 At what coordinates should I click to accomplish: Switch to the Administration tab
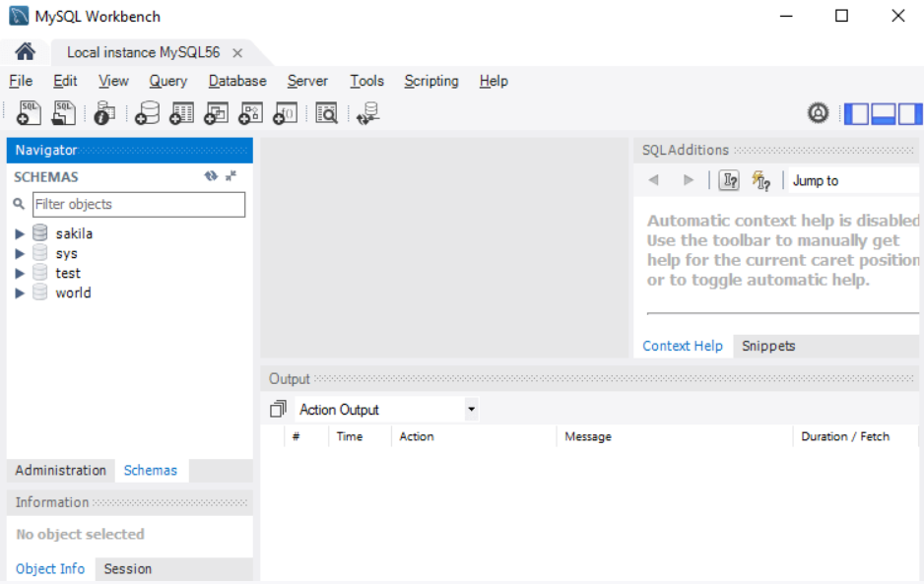(61, 471)
